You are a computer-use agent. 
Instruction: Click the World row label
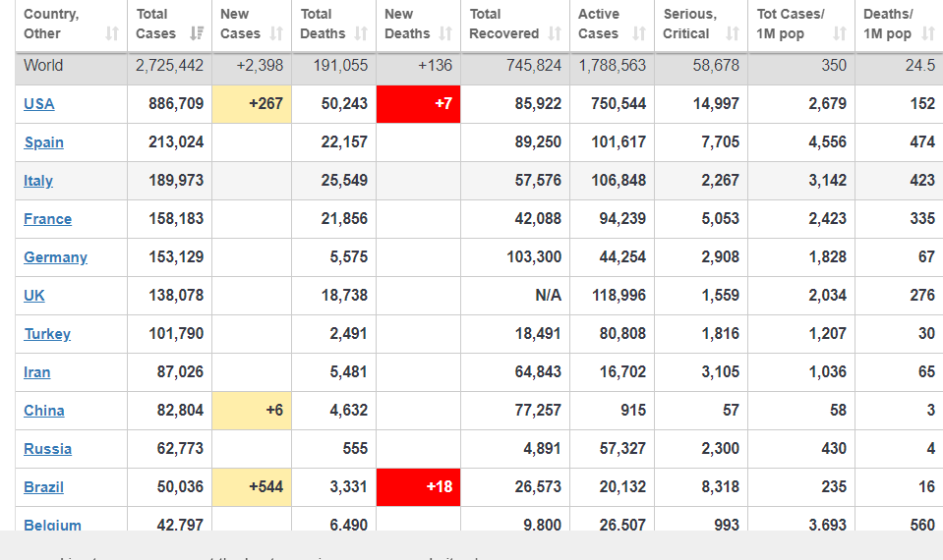click(43, 66)
